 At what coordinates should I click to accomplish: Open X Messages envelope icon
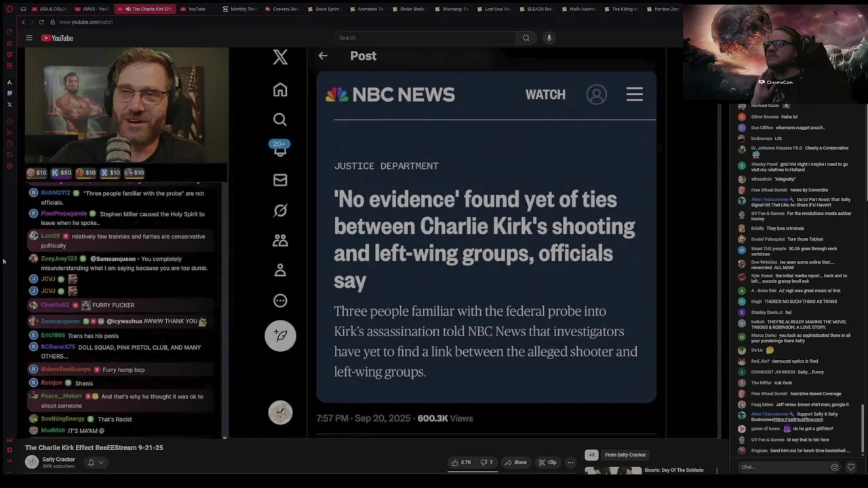(280, 180)
